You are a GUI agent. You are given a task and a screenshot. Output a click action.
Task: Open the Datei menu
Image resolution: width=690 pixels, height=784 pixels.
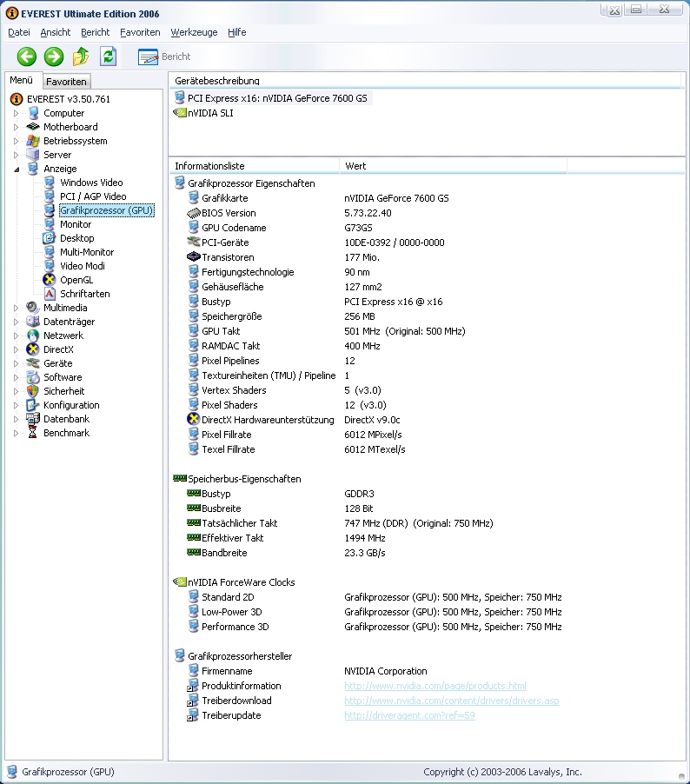pyautogui.click(x=19, y=32)
